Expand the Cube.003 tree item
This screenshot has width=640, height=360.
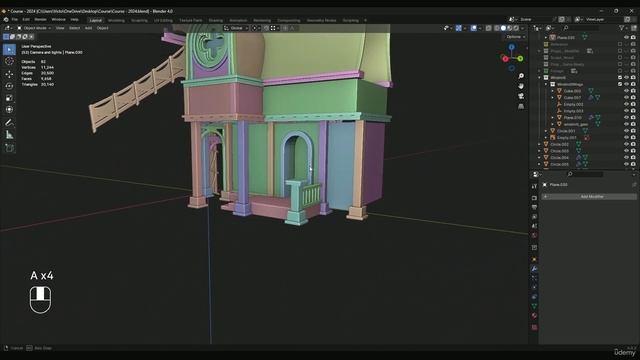[x=553, y=91]
